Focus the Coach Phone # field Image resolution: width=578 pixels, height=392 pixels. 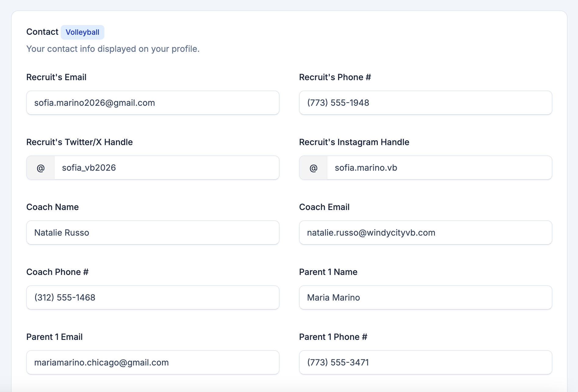pos(153,298)
